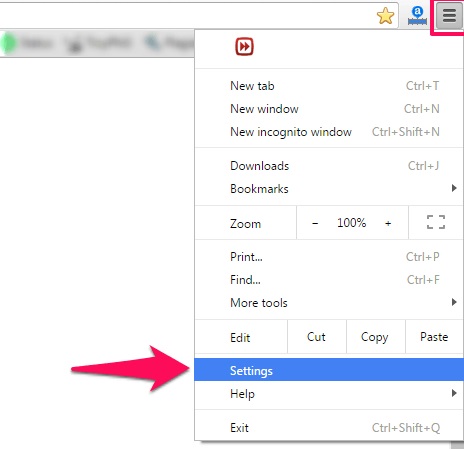Toggle fullscreen mode icon in Zoom row
Image resolution: width=464 pixels, height=449 pixels.
coord(436,222)
